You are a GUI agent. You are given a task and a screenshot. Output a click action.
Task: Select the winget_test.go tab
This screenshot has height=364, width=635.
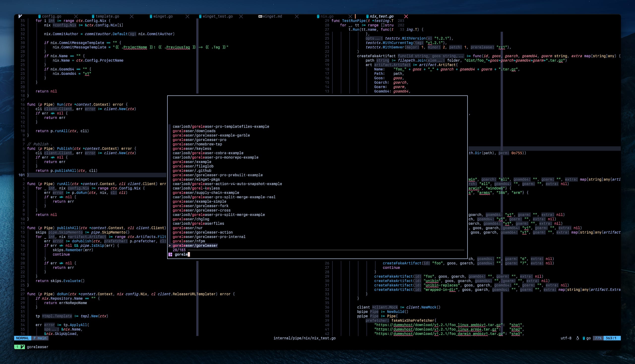pyautogui.click(x=218, y=16)
